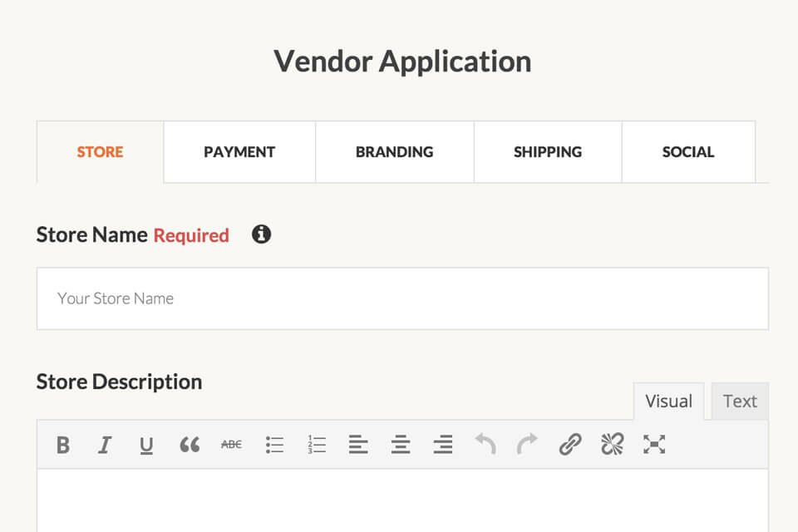Show Store Name info tooltip icon
Screen dimensions: 798x532
[x=261, y=234]
